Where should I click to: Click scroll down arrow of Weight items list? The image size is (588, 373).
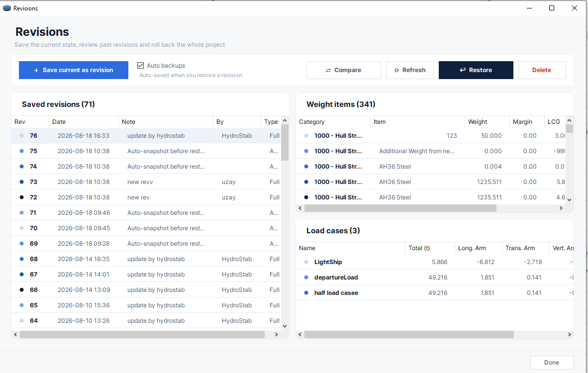569,200
